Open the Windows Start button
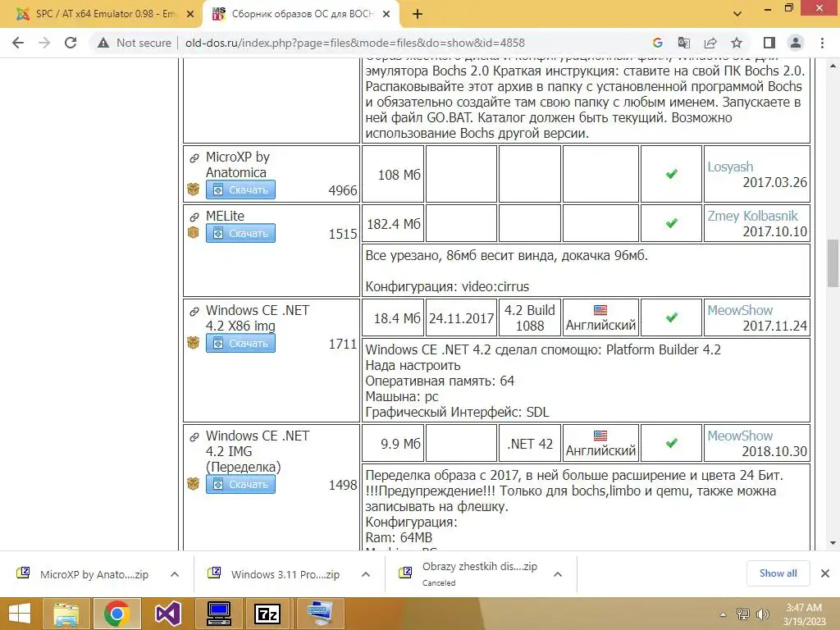840x630 pixels. (21, 614)
